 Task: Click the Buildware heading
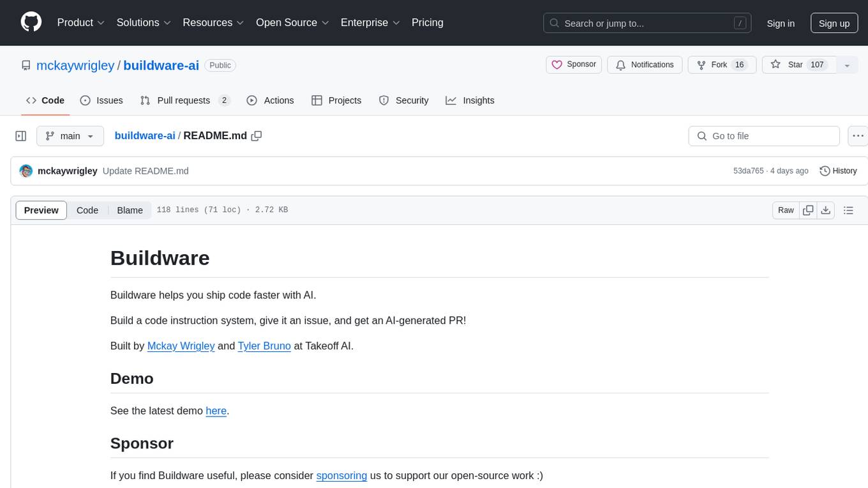(x=160, y=257)
